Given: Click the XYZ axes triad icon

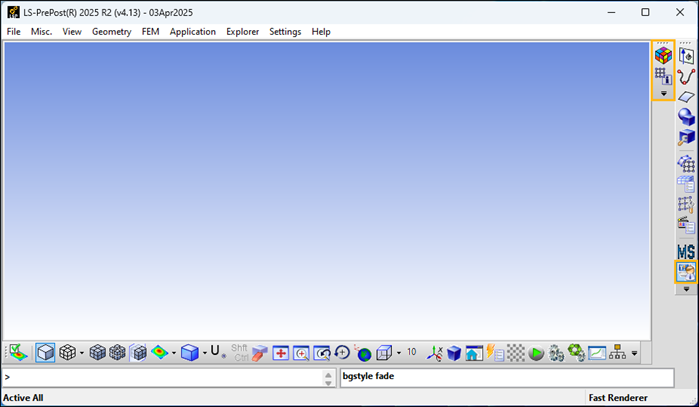Looking at the screenshot, I should [x=434, y=353].
